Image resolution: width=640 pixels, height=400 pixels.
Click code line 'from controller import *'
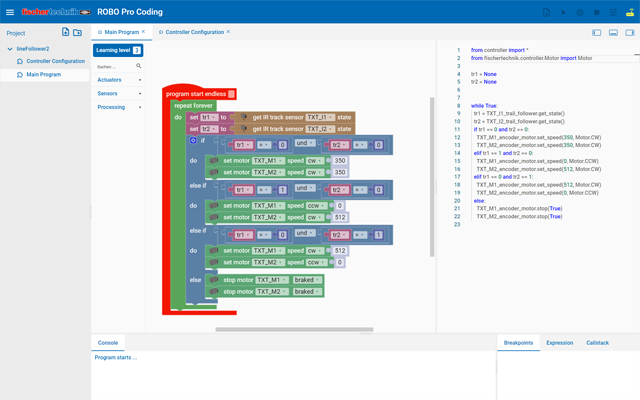pyautogui.click(x=500, y=50)
